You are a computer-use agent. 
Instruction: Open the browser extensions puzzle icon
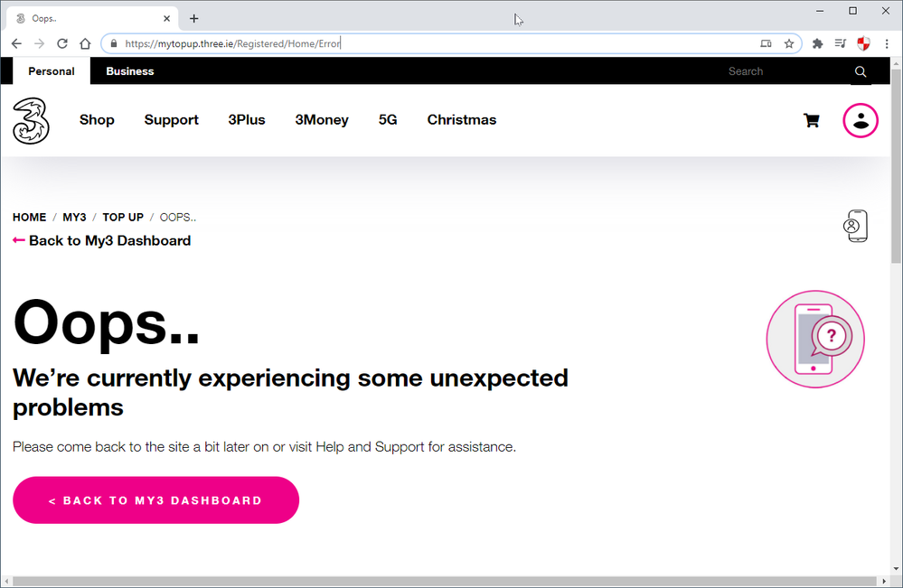[817, 43]
